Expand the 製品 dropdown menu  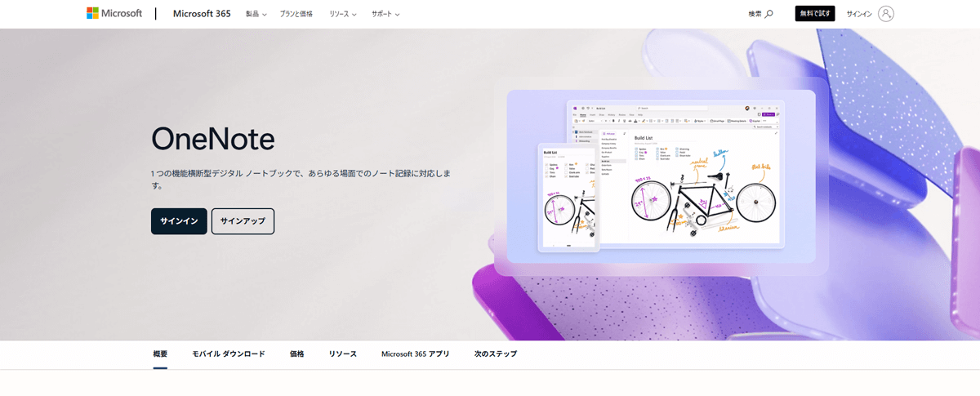click(256, 14)
